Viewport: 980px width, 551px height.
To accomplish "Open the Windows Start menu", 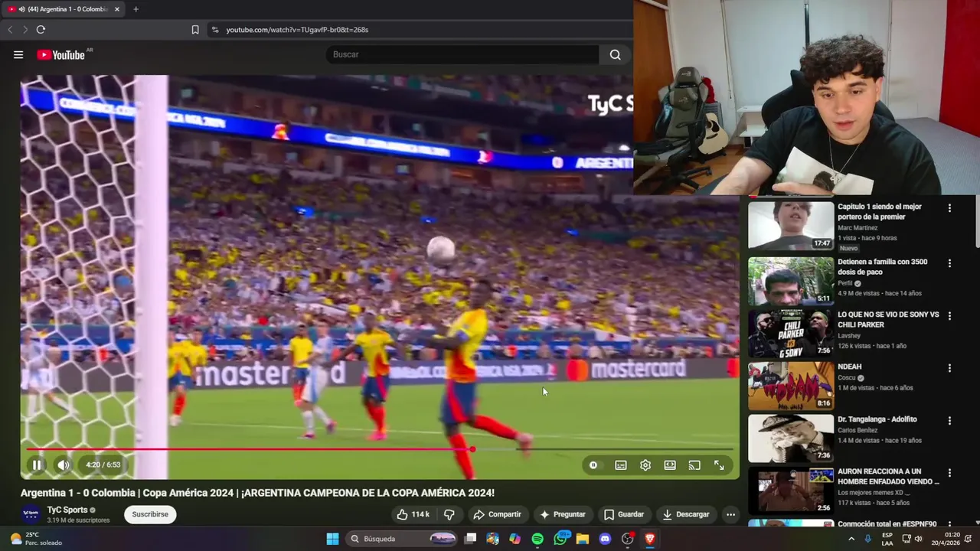I will tap(332, 539).
